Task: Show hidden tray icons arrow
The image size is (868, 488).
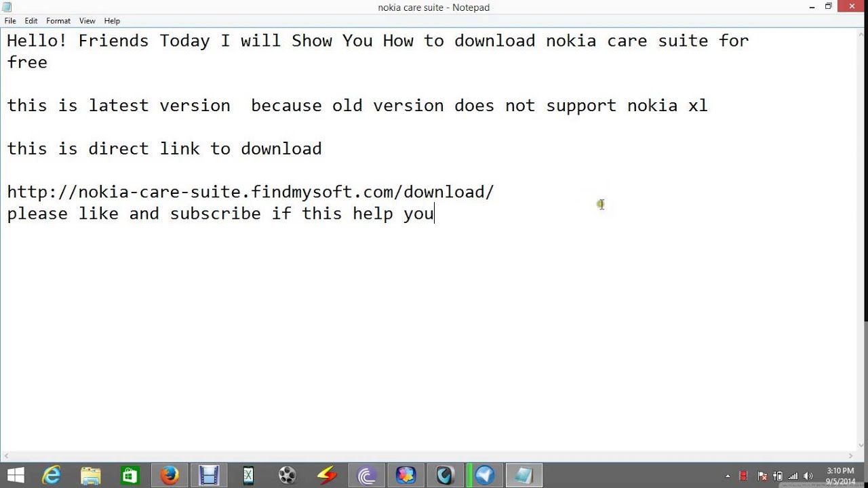Action: [728, 476]
